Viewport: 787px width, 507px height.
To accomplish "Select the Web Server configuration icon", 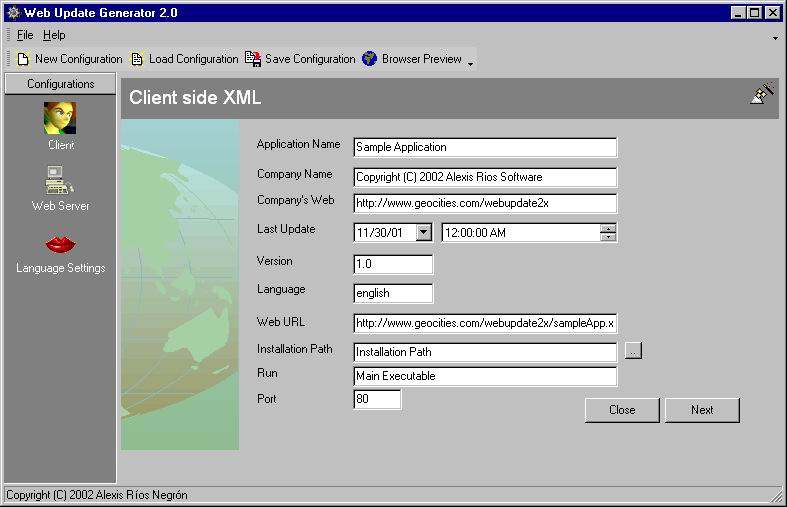I will point(60,181).
